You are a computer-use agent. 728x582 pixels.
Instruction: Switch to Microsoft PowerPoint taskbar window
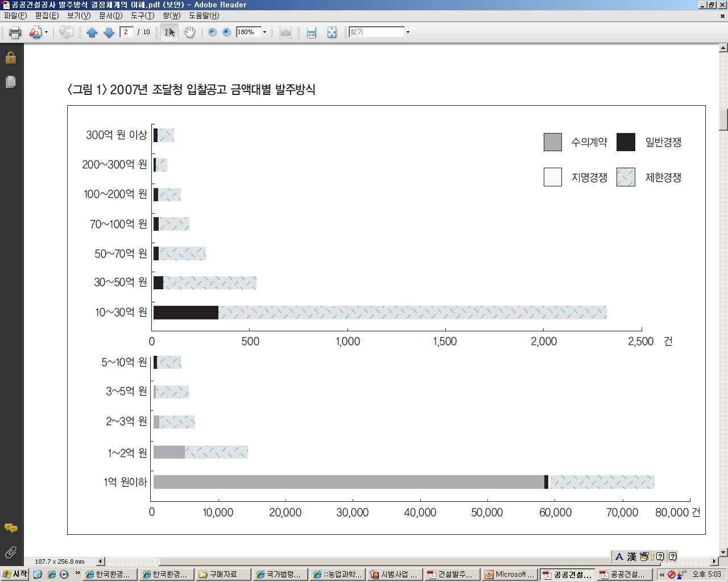tap(509, 575)
